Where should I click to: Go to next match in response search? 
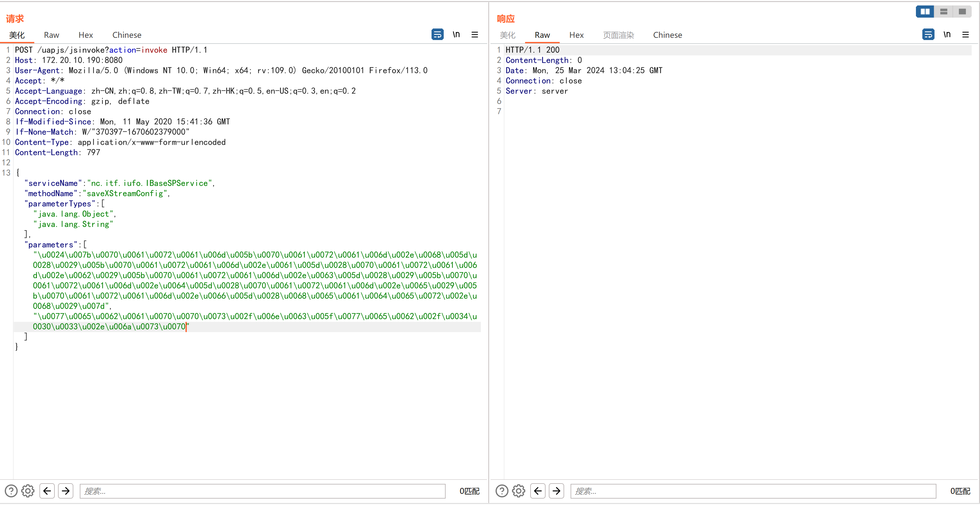(556, 491)
